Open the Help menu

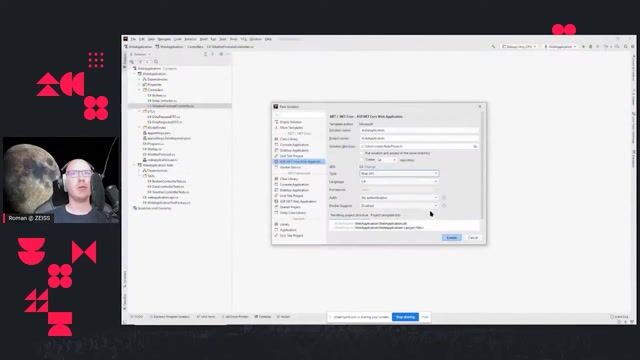pos(268,39)
